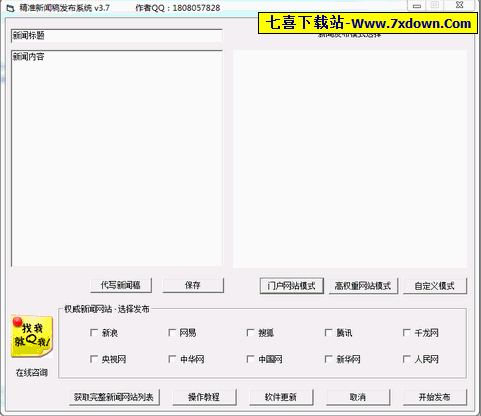Tick the 人民网 checkbox
481x416 pixels.
coord(407,359)
